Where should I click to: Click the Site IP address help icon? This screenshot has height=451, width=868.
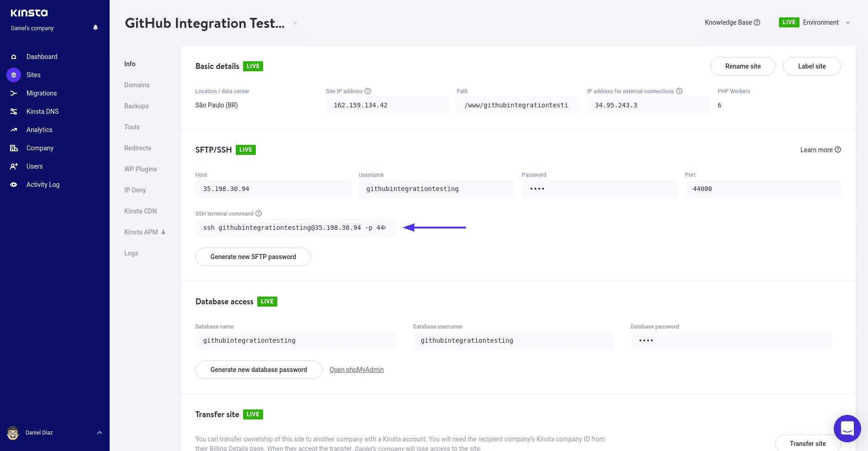click(368, 91)
